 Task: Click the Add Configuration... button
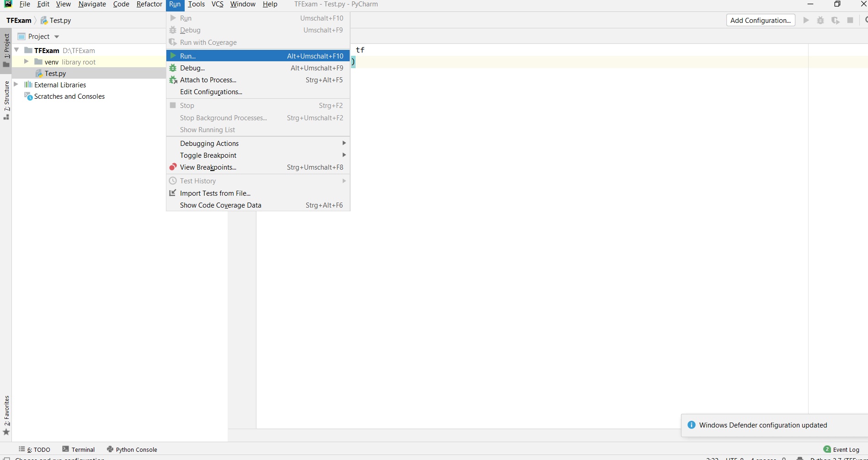[x=761, y=20]
